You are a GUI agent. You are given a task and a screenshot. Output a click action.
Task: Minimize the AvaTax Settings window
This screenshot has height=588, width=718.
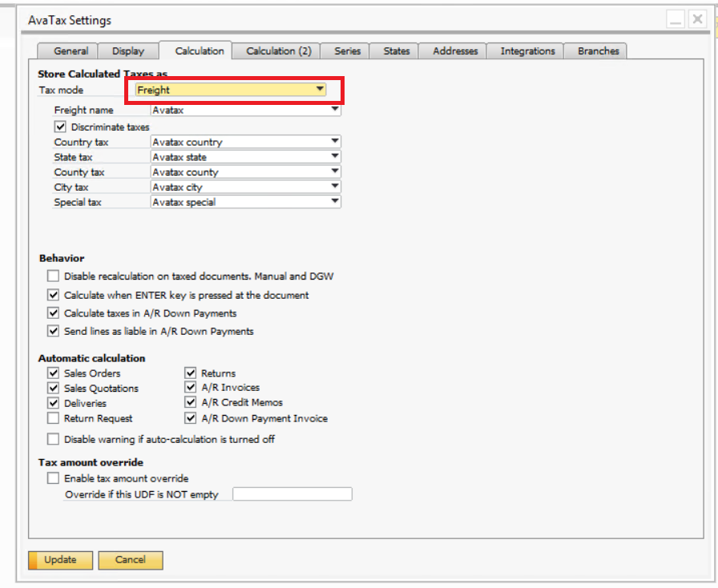[676, 19]
